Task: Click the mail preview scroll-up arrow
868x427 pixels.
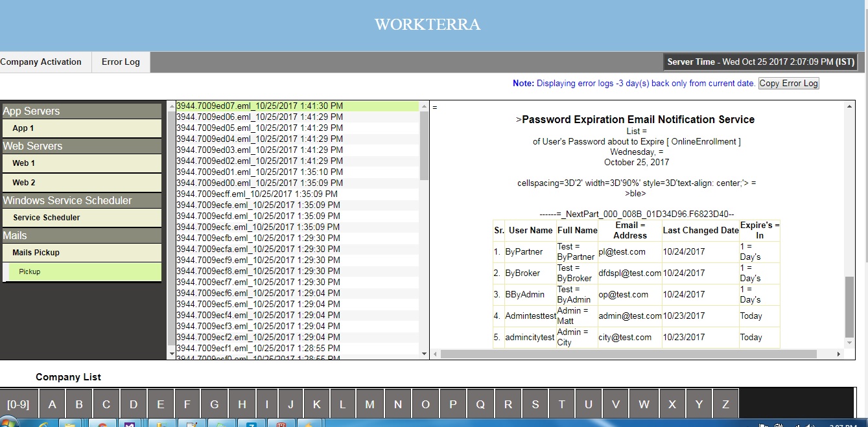Action: coord(849,106)
